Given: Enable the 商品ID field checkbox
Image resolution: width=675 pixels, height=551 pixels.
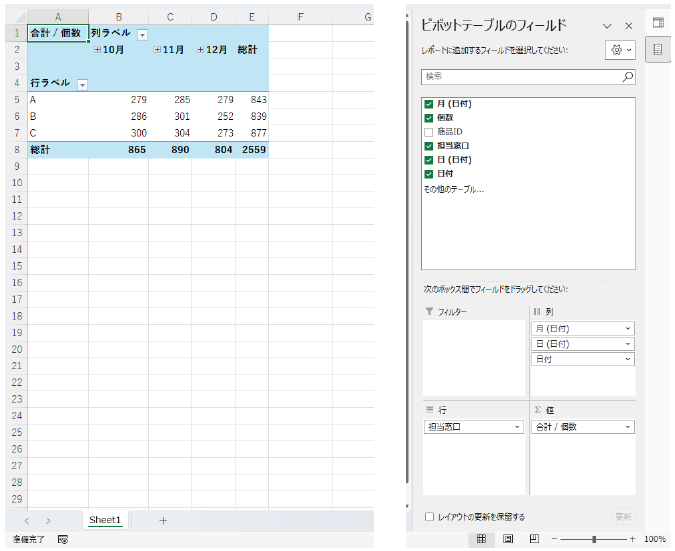Looking at the screenshot, I should point(429,132).
